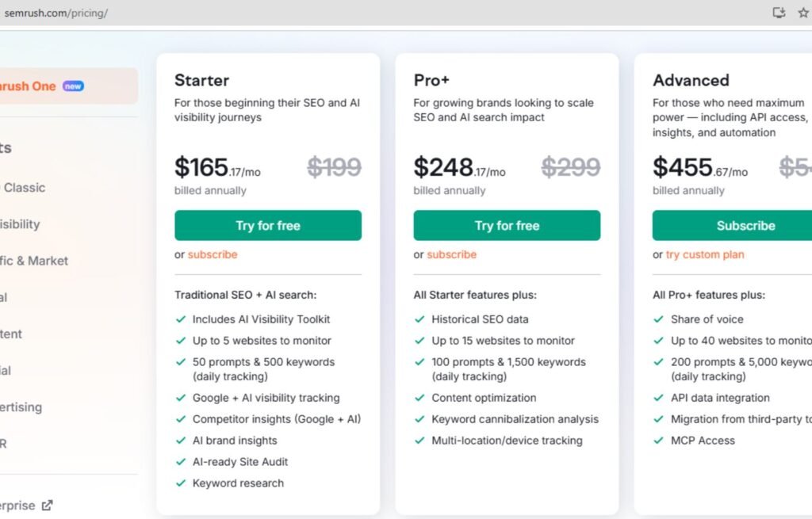Open the 'subscribe' link under Starter
Image resolution: width=812 pixels, height=519 pixels.
coord(213,254)
